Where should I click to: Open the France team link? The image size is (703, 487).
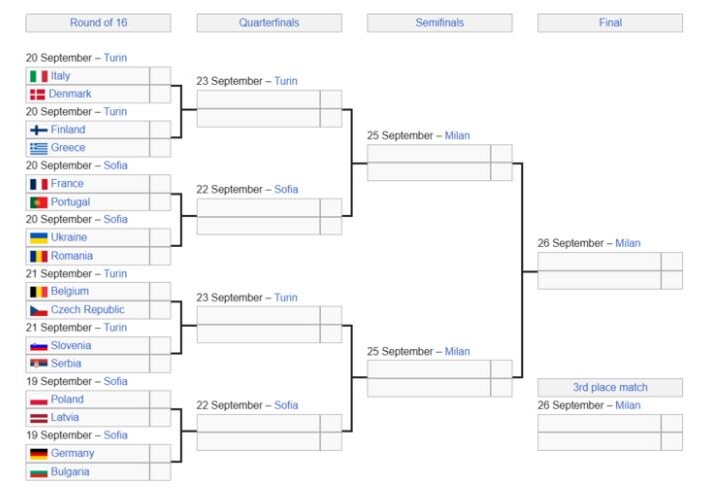67,183
